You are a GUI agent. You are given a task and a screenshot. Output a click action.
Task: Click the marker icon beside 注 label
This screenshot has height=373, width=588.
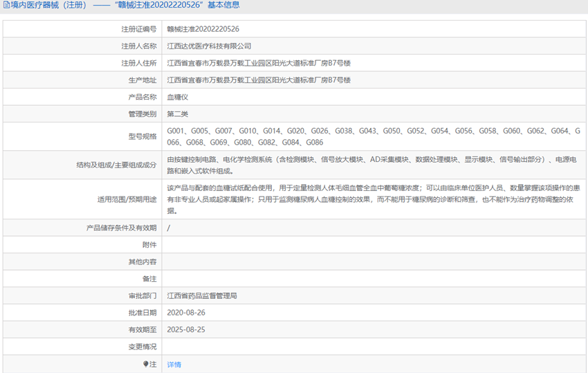pyautogui.click(x=146, y=364)
